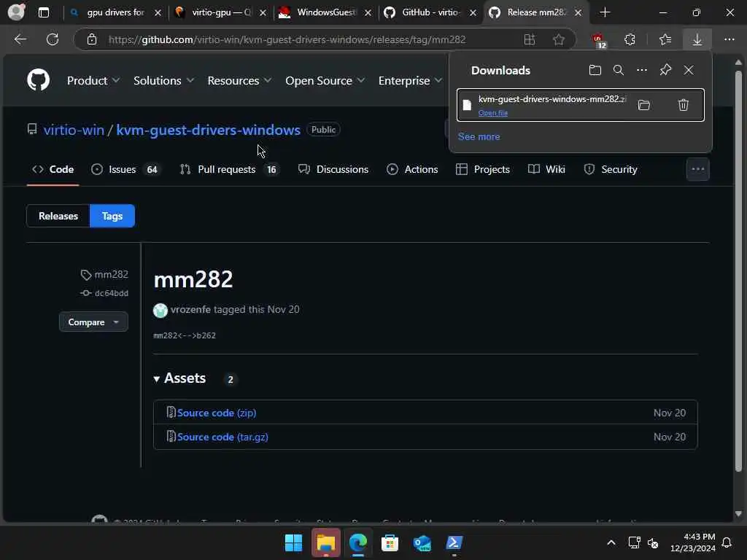This screenshot has width=747, height=560.
Task: Switch to the Releases view
Action: pos(58,216)
